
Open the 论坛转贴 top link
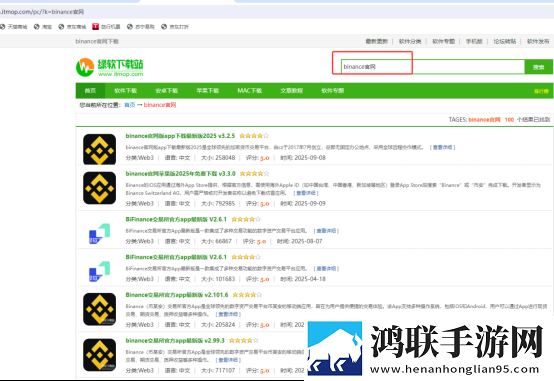[505, 41]
